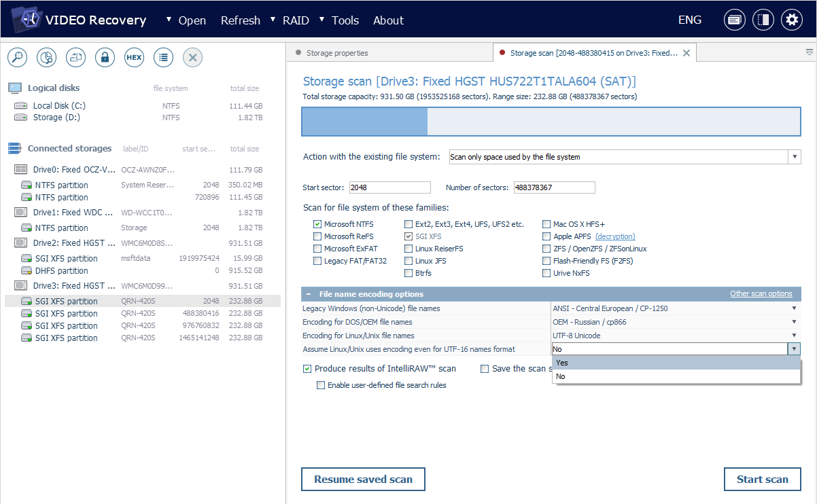Open the disk image file icon

[x=75, y=58]
